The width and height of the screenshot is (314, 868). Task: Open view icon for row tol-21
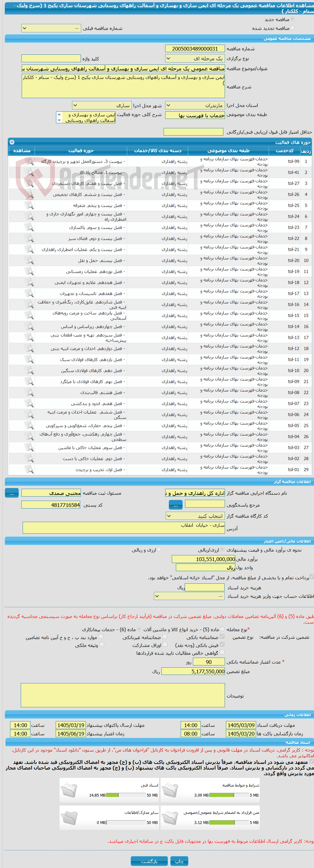[29, 249]
